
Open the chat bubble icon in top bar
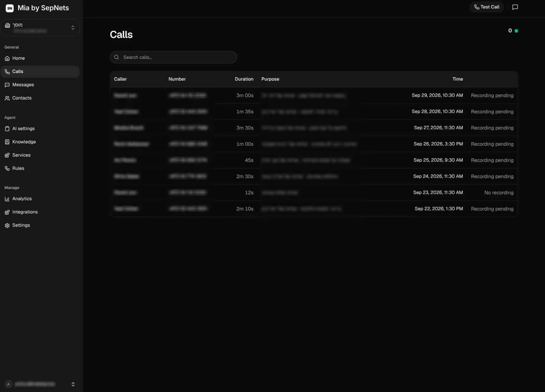pos(515,7)
